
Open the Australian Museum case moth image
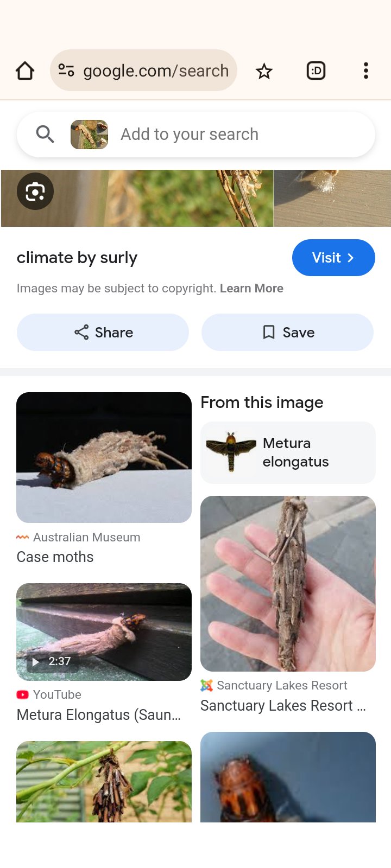104,457
